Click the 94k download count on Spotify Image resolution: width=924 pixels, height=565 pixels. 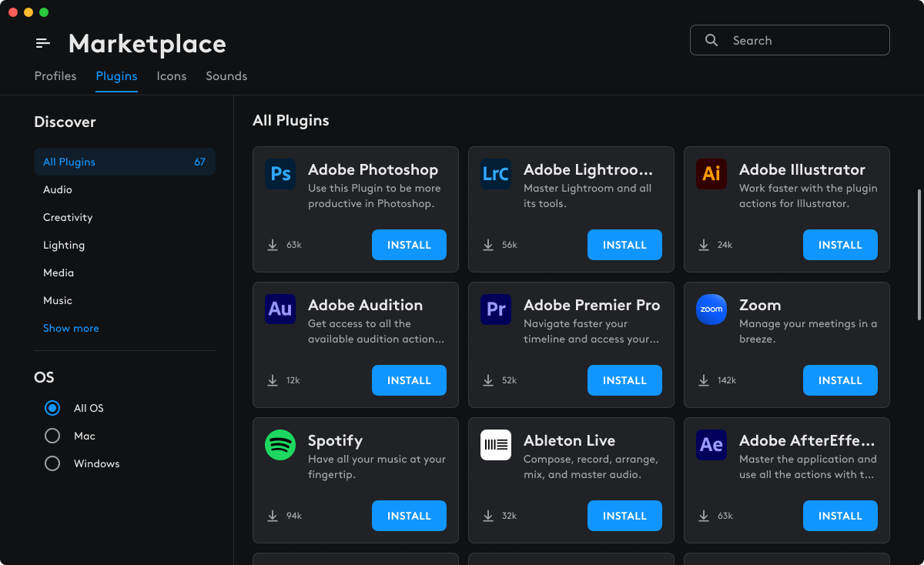[x=294, y=516]
